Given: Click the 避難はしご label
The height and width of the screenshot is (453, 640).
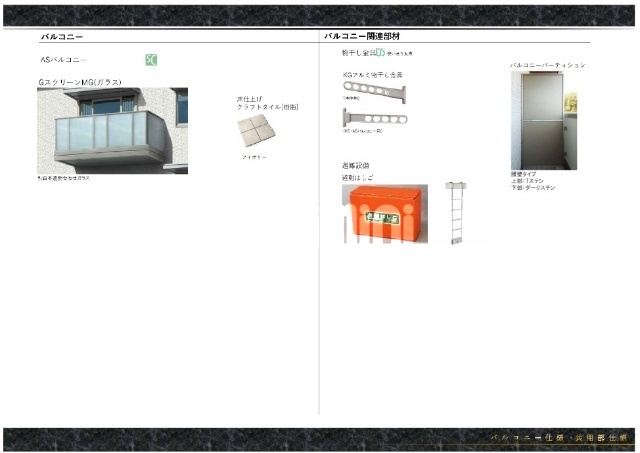Looking at the screenshot, I should click(357, 177).
